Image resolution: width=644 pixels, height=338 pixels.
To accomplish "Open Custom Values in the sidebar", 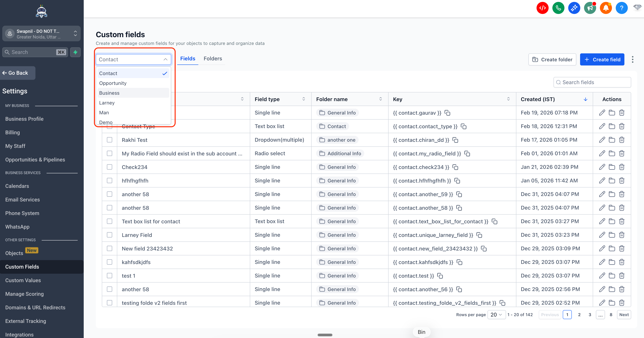I will 23,280.
